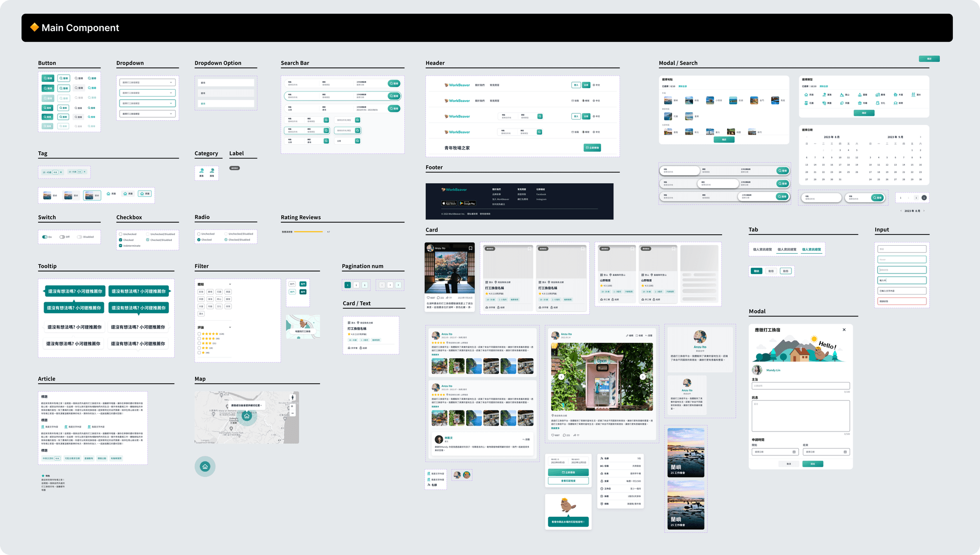Click the 主旨 input field in the modal
Screen dimensions: 980x555
tap(801, 385)
